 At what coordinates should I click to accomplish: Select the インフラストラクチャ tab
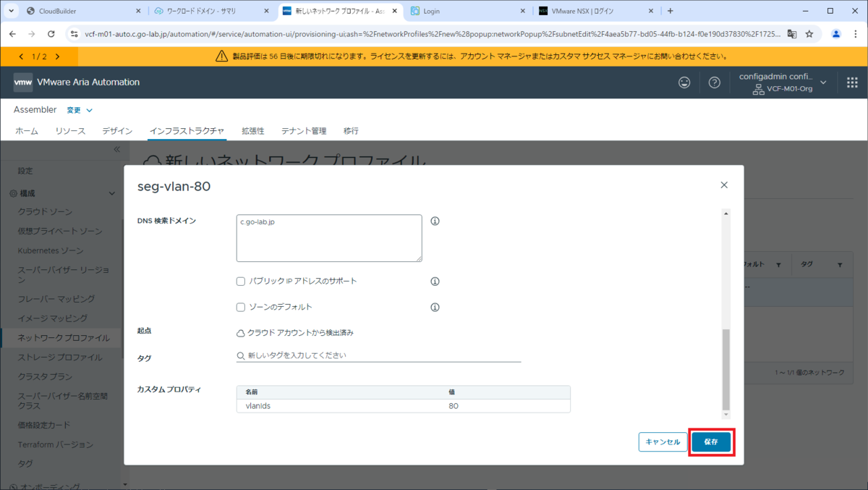[x=187, y=131]
